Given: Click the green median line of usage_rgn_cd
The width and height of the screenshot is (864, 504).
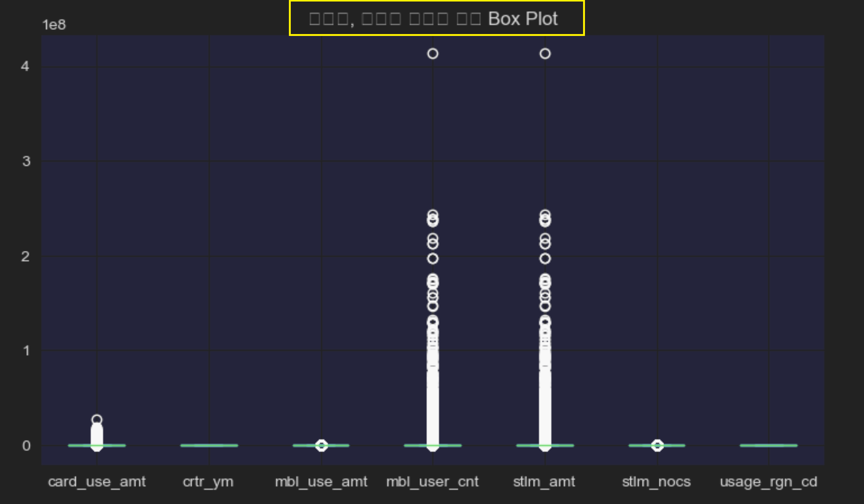Looking at the screenshot, I should tap(769, 445).
